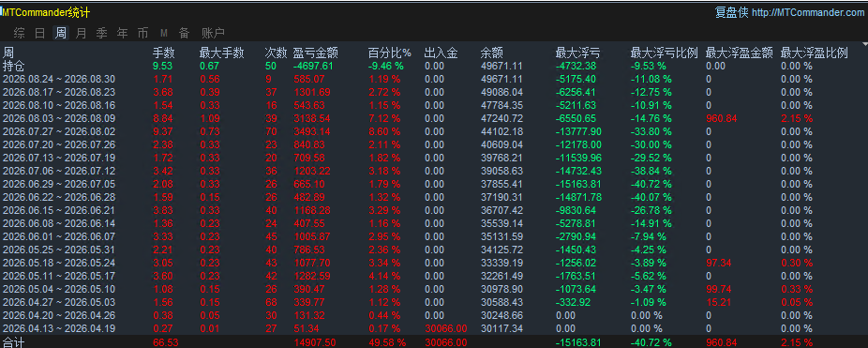The image size is (868, 348).
Task: Switch to the 综 summary tab
Action: click(20, 33)
